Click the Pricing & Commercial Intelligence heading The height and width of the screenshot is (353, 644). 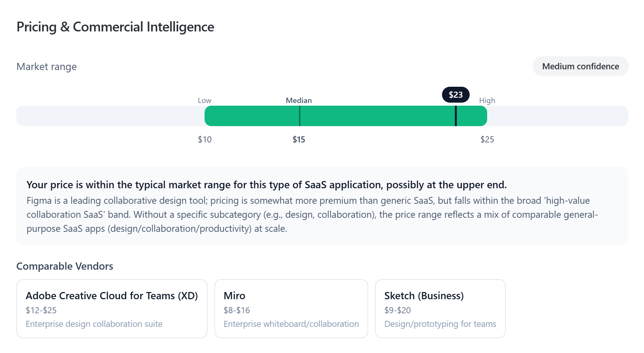[116, 27]
